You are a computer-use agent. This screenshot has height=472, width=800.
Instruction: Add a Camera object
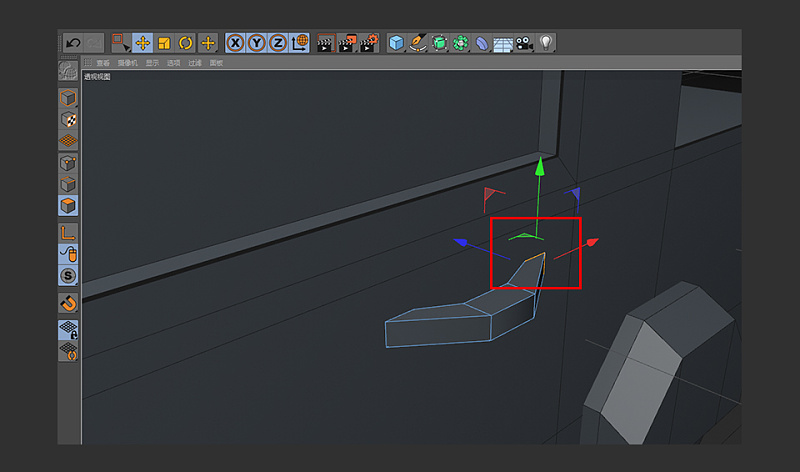[524, 43]
